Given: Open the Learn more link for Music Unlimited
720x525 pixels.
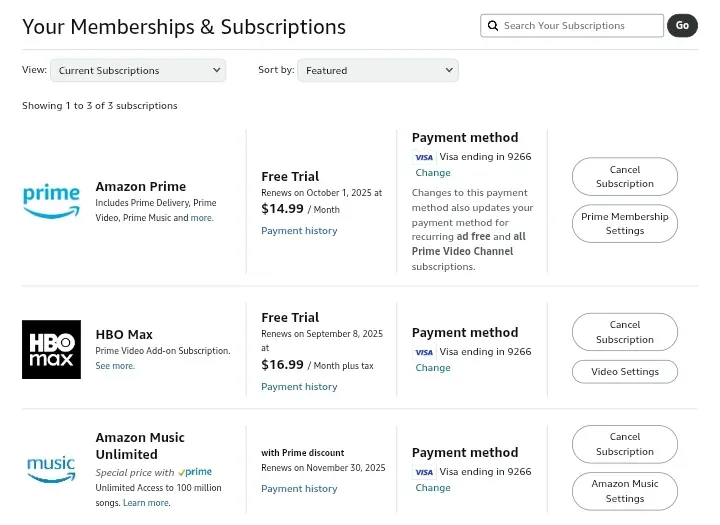Looking at the screenshot, I should click(146, 502).
